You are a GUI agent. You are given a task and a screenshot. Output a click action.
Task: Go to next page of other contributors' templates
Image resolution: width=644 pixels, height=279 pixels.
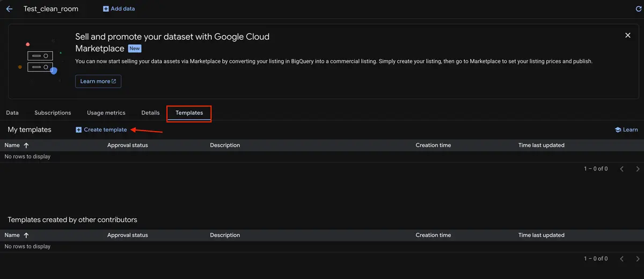638,259
